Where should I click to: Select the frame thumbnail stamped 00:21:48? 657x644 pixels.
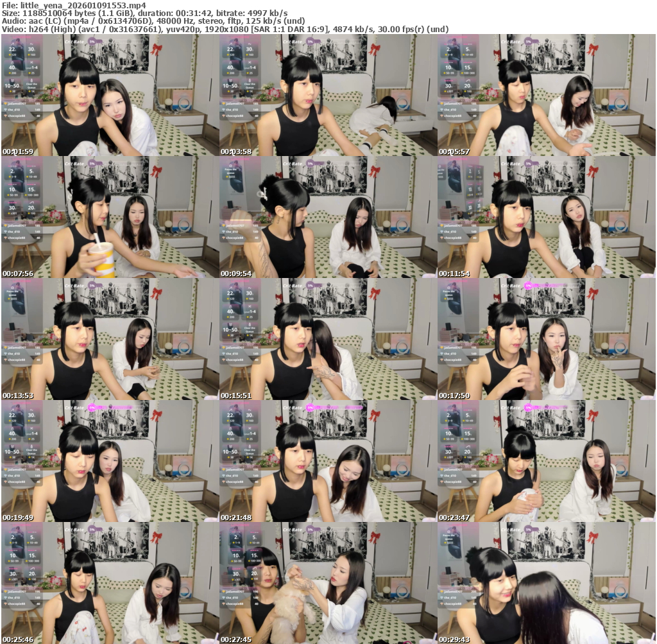pos(328,461)
